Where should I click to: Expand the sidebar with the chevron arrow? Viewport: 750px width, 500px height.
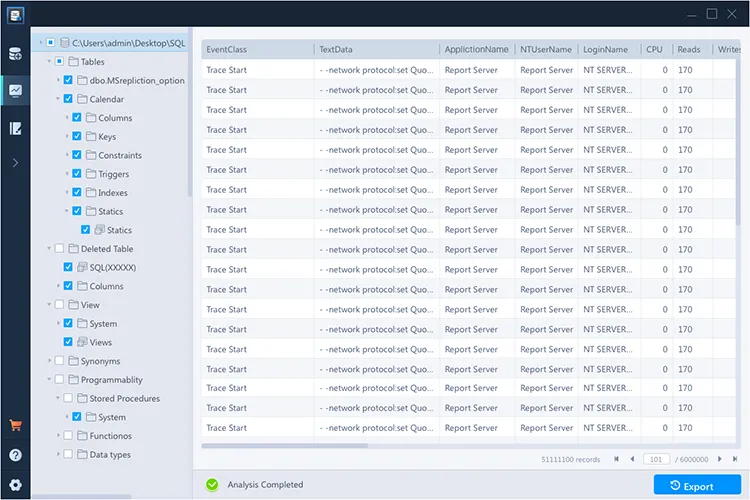pyautogui.click(x=15, y=163)
